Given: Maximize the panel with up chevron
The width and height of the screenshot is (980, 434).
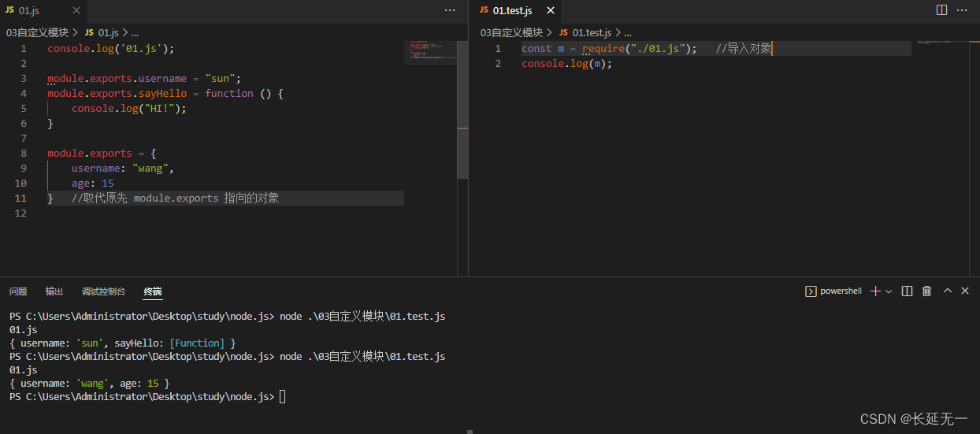Looking at the screenshot, I should (x=948, y=291).
